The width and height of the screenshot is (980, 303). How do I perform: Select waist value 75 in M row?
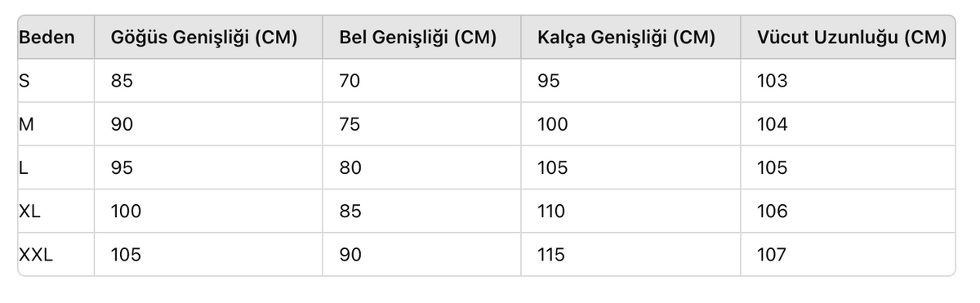[350, 124]
